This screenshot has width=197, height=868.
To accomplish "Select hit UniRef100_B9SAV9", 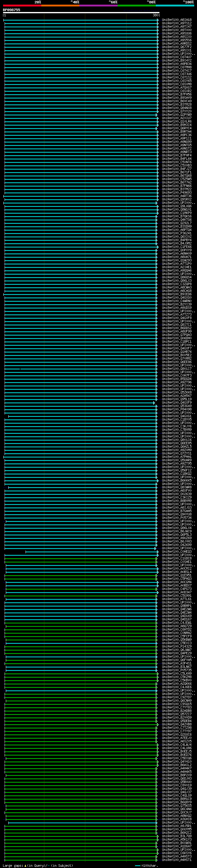I will 176,98.
